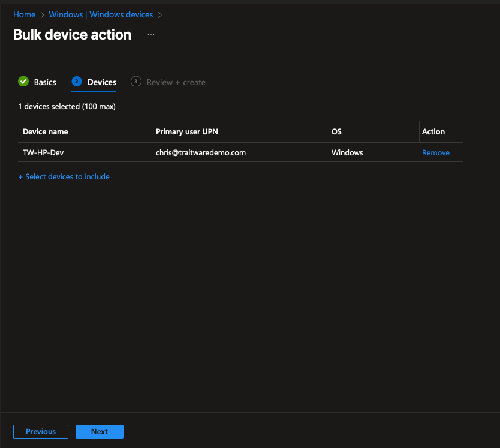Image resolution: width=500 pixels, height=448 pixels.
Task: Click the Action column header
Action: 433,131
